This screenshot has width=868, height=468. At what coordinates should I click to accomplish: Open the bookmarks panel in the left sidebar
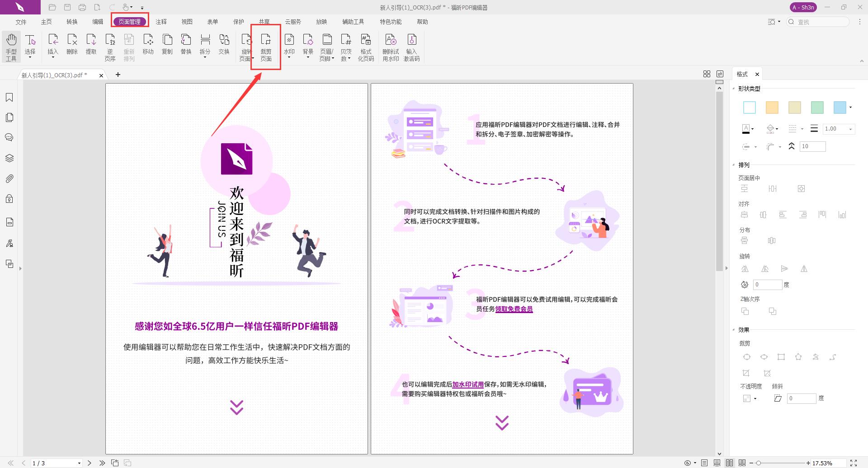click(9, 97)
